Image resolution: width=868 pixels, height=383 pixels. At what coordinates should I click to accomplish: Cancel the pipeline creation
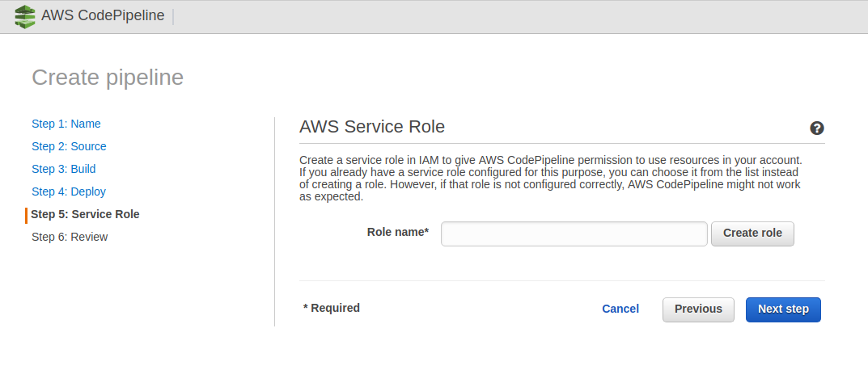620,309
